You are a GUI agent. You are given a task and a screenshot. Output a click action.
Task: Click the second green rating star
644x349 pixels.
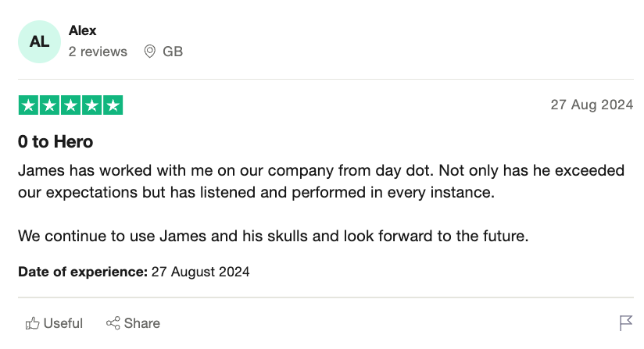49,105
